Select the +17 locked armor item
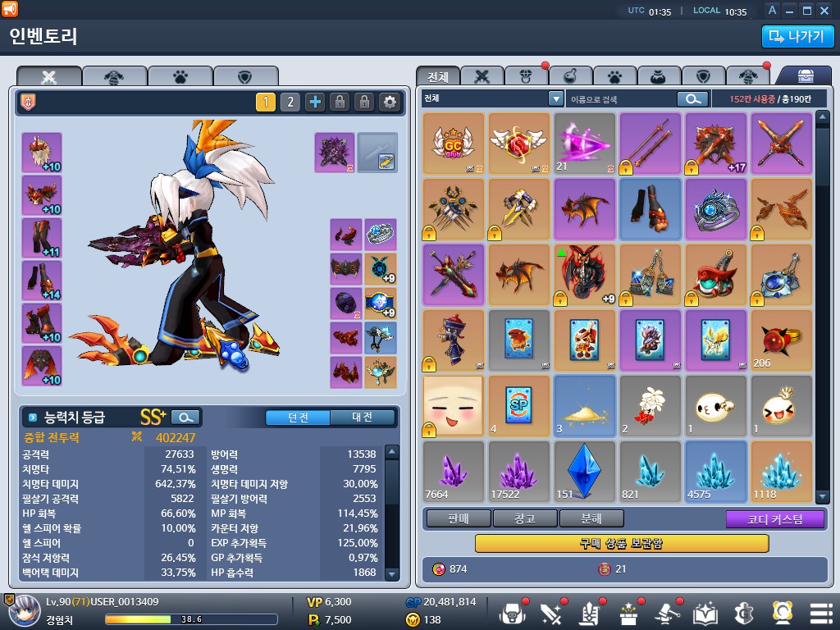 [716, 144]
